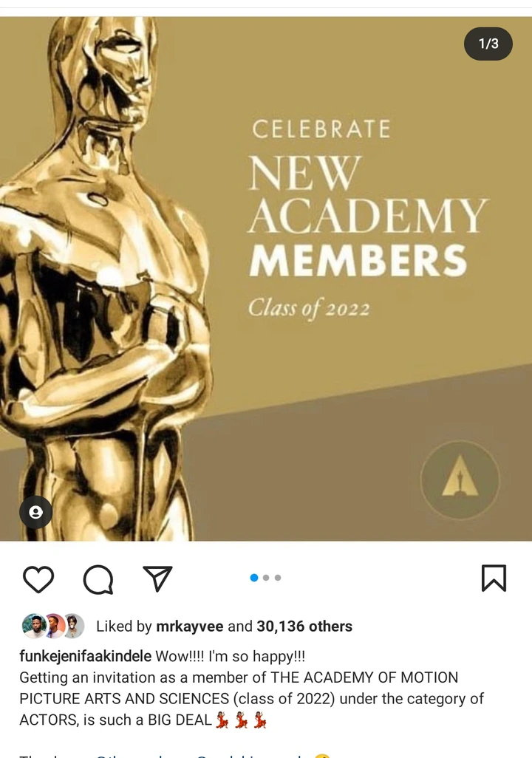Select the second carousel dot
This screenshot has height=758, width=532.
[266, 578]
